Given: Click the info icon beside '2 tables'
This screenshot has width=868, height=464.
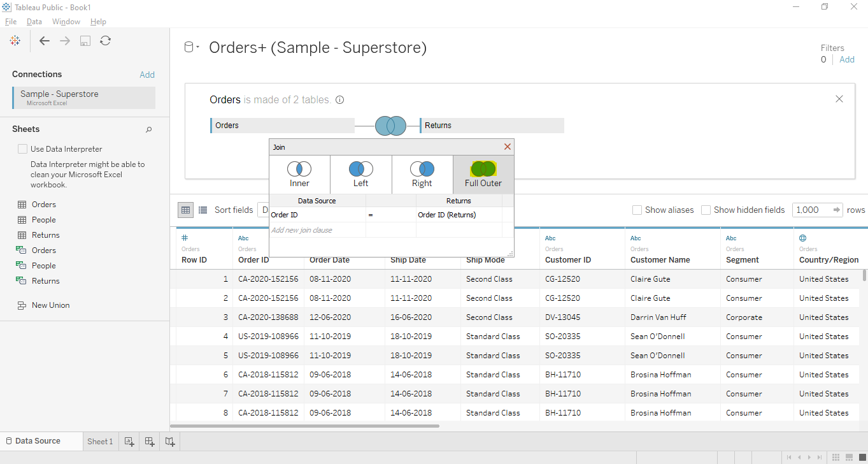Looking at the screenshot, I should click(x=340, y=100).
